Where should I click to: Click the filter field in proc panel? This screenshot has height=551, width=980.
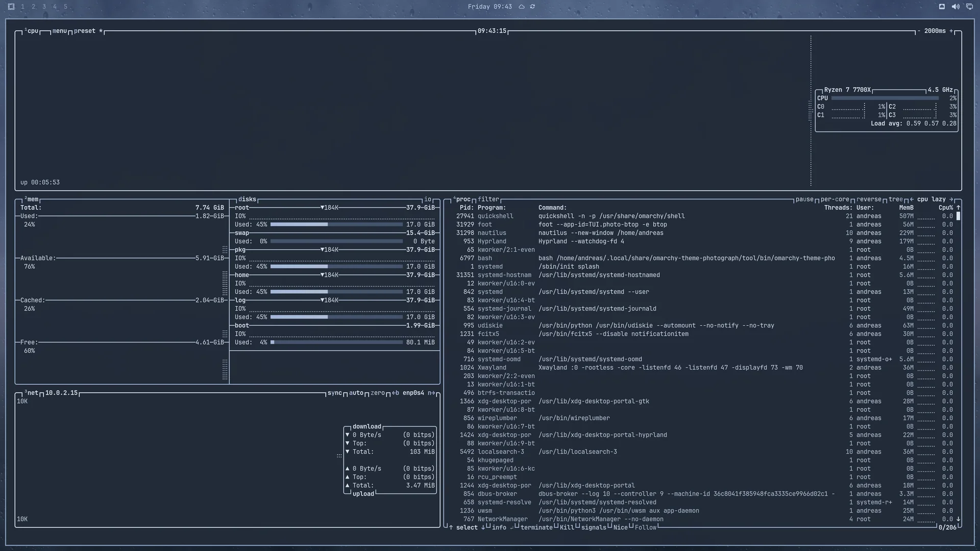(x=488, y=199)
